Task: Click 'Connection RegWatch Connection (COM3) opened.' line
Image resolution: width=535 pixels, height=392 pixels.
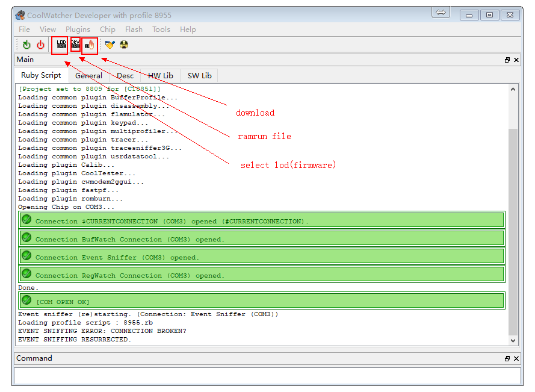Action: [x=262, y=275]
